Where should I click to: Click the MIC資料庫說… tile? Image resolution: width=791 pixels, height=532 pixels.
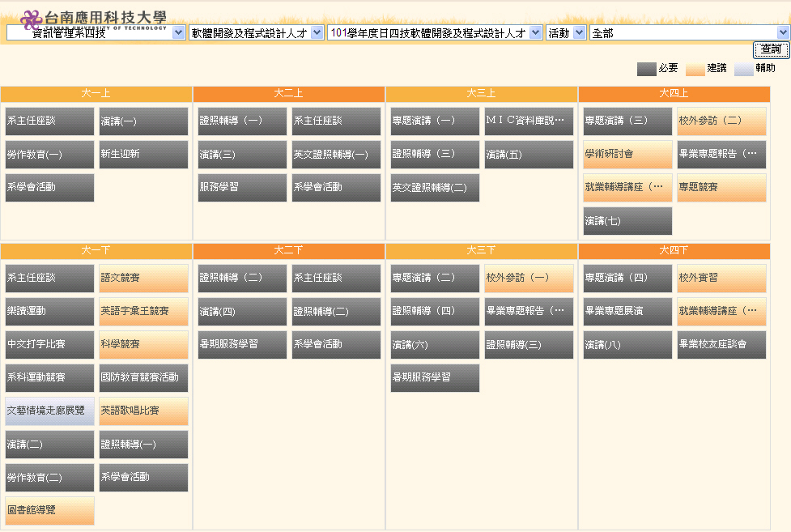(529, 121)
